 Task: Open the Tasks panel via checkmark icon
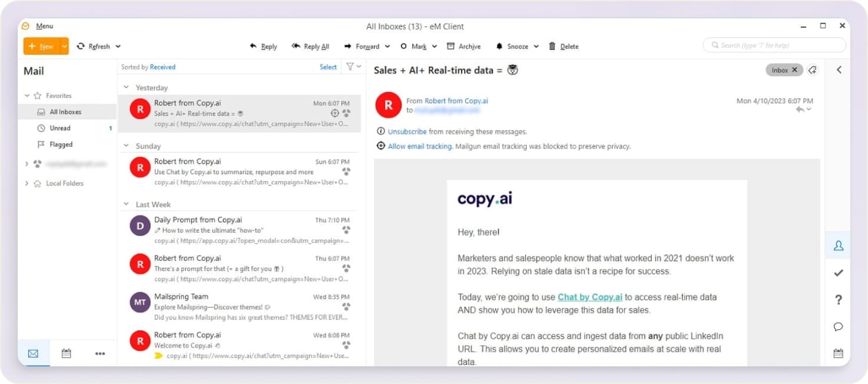(x=839, y=273)
